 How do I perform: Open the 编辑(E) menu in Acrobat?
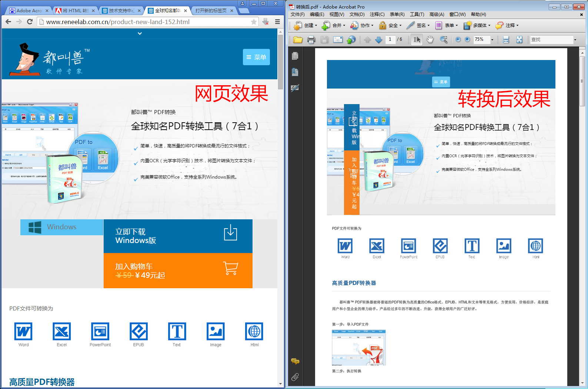point(317,14)
